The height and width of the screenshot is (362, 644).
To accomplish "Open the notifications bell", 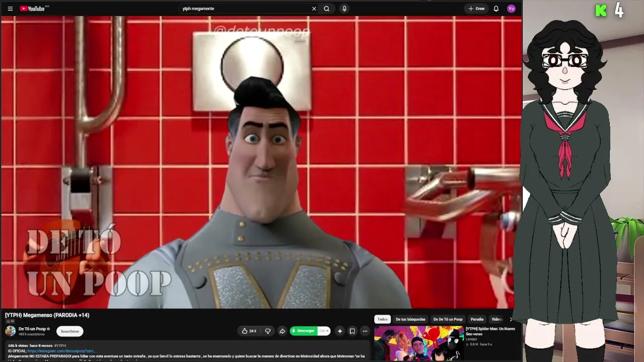I will click(496, 9).
